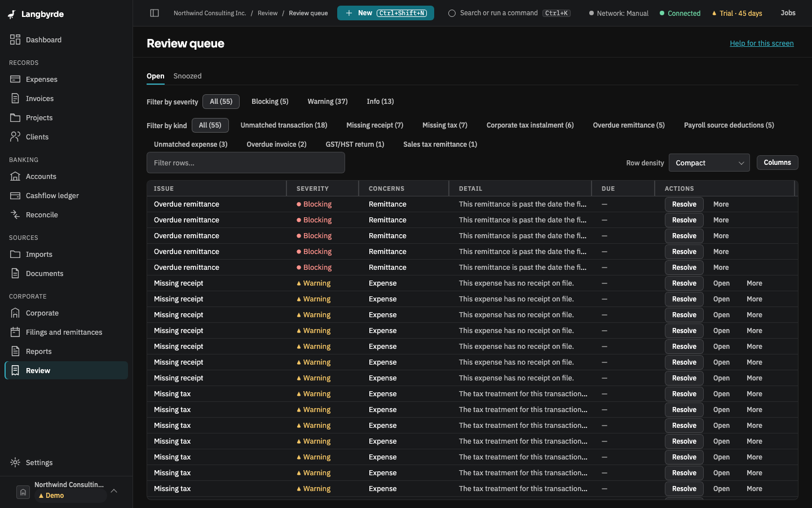Filter kind by Sales tax remittance (1)
This screenshot has height=508, width=812.
[440, 144]
